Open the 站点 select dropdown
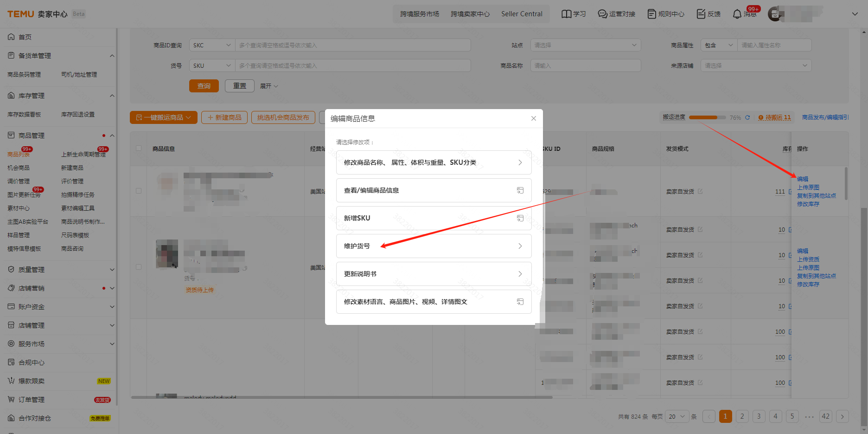This screenshot has width=868, height=434. (x=585, y=45)
